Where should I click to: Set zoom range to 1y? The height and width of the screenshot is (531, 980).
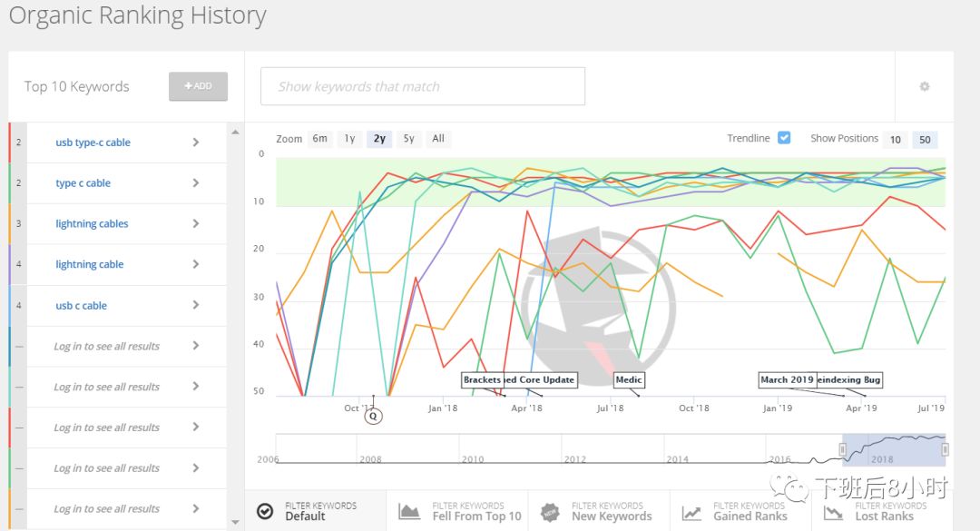pos(350,138)
